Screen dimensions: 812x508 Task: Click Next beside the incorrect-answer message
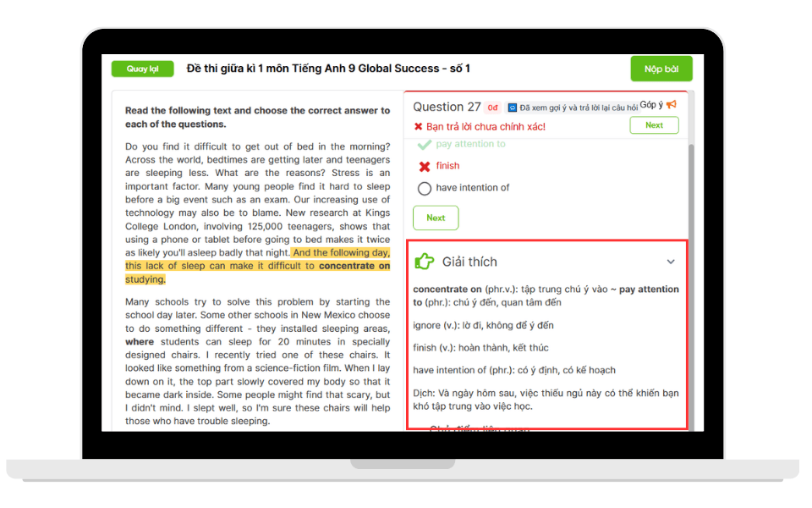(x=654, y=125)
